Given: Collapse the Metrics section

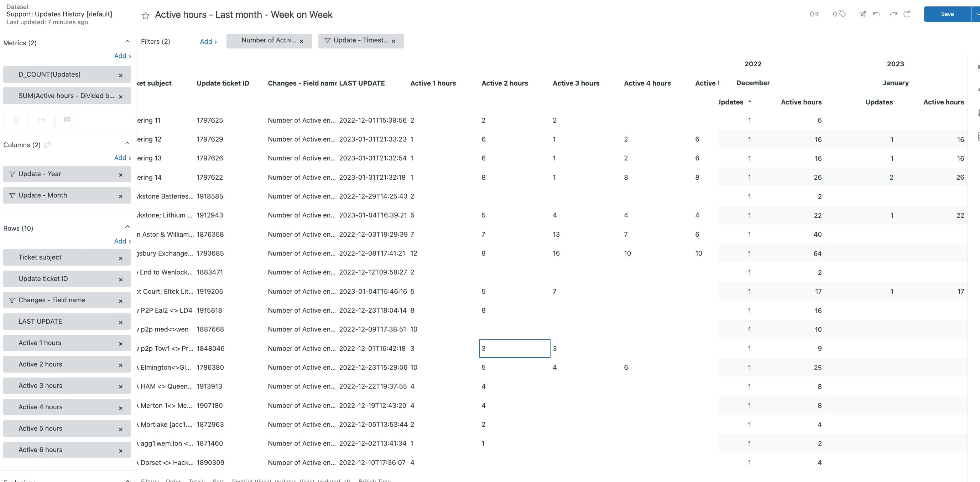Looking at the screenshot, I should point(127,41).
